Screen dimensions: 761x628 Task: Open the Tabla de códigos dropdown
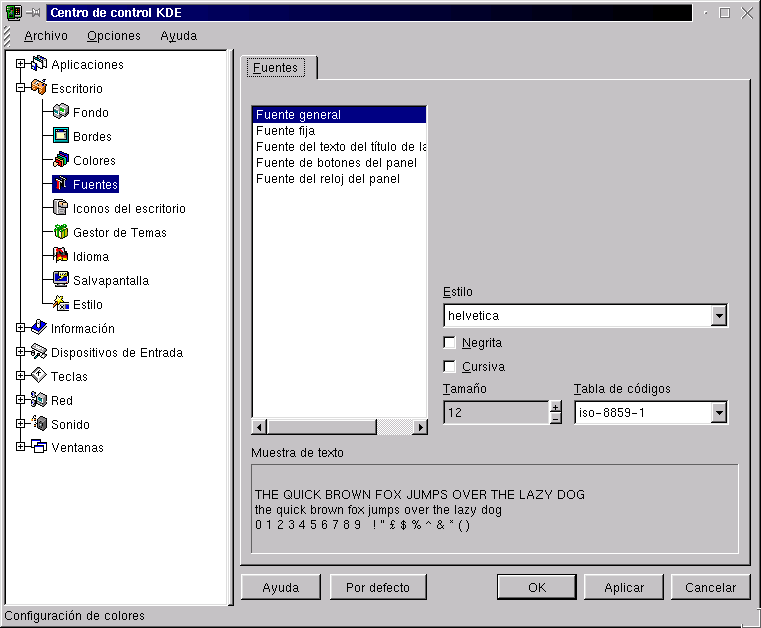coord(718,413)
